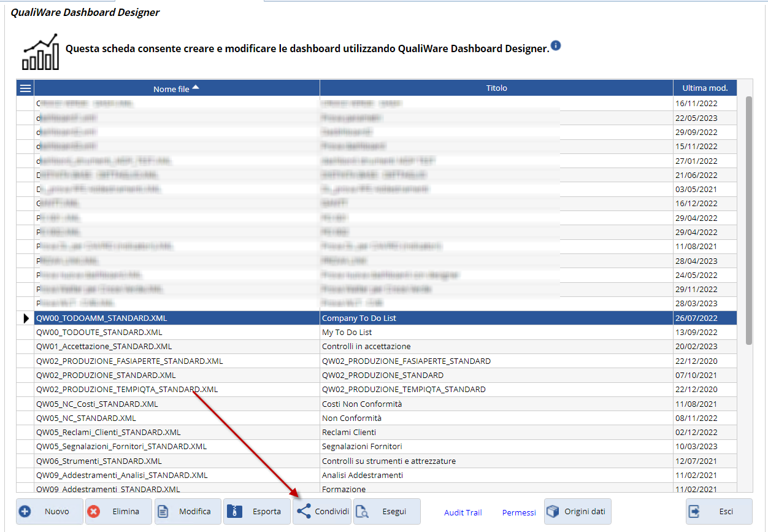Open the Permessi link
The width and height of the screenshot is (768, 532).
519,512
